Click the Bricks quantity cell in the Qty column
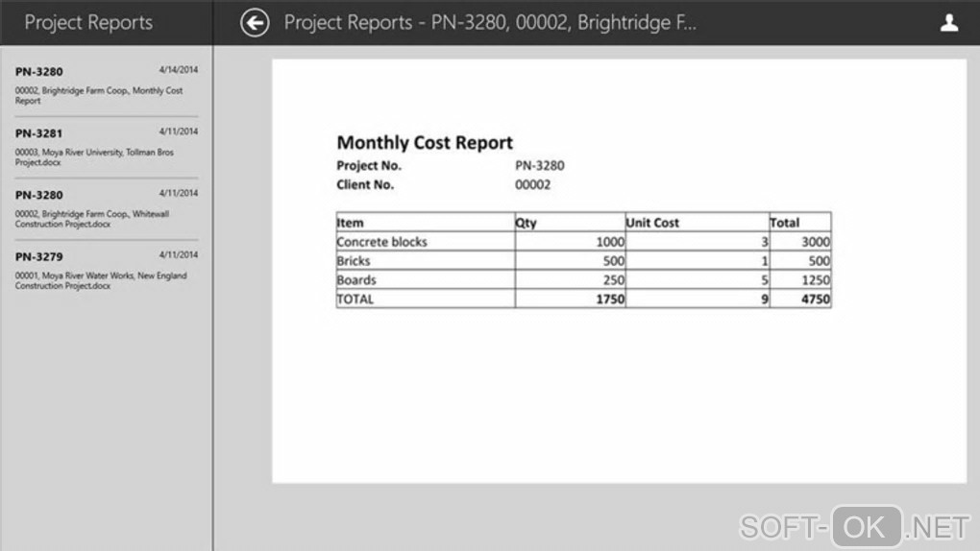980x551 pixels. coord(570,260)
